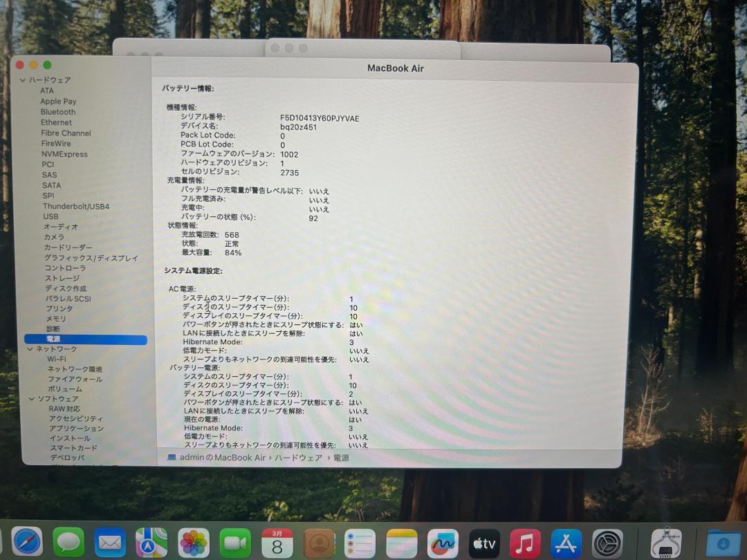
Task: Show Fibre Channel information
Action: 66,133
